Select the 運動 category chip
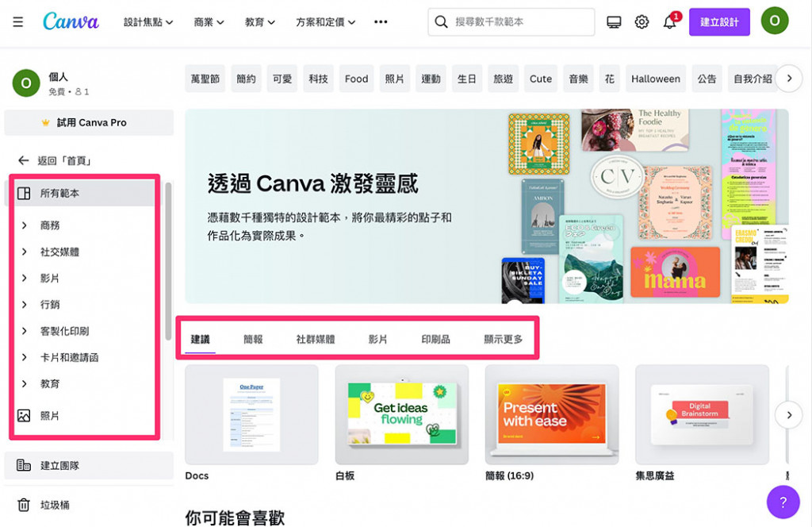This screenshot has width=812, height=527. (431, 79)
